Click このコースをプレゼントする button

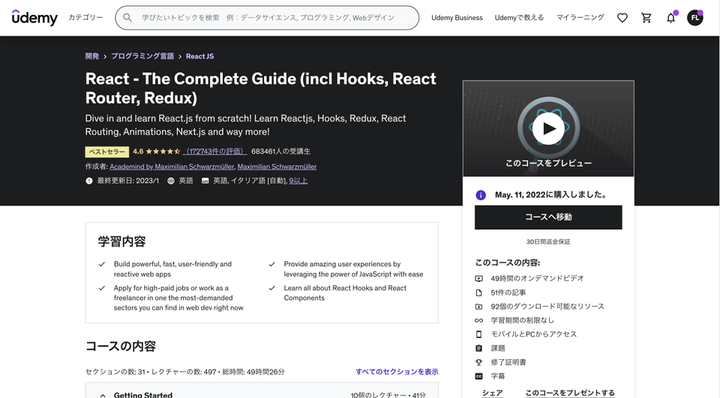click(570, 392)
